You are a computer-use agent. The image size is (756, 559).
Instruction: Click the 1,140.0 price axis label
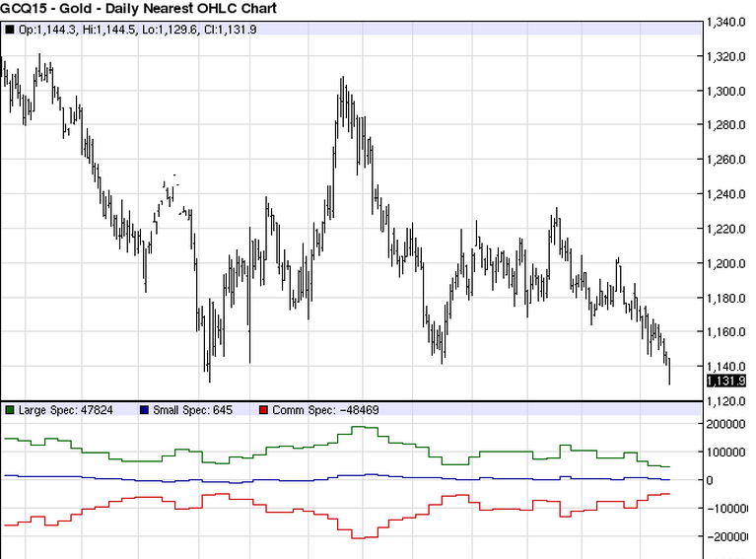tap(726, 367)
